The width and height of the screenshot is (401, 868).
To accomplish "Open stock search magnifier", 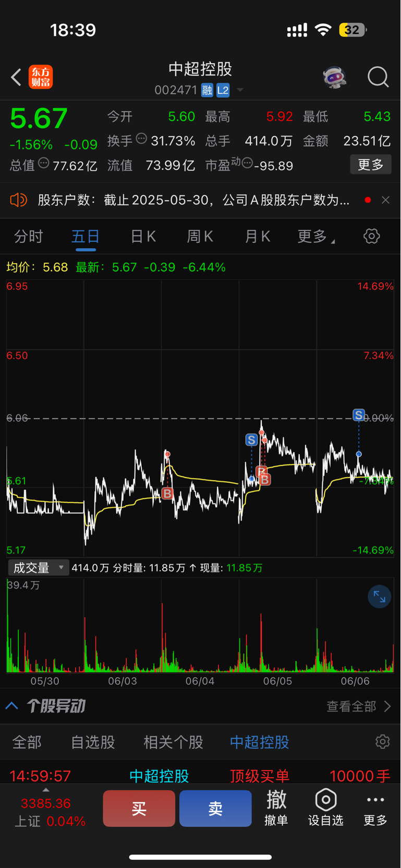I will [x=378, y=77].
